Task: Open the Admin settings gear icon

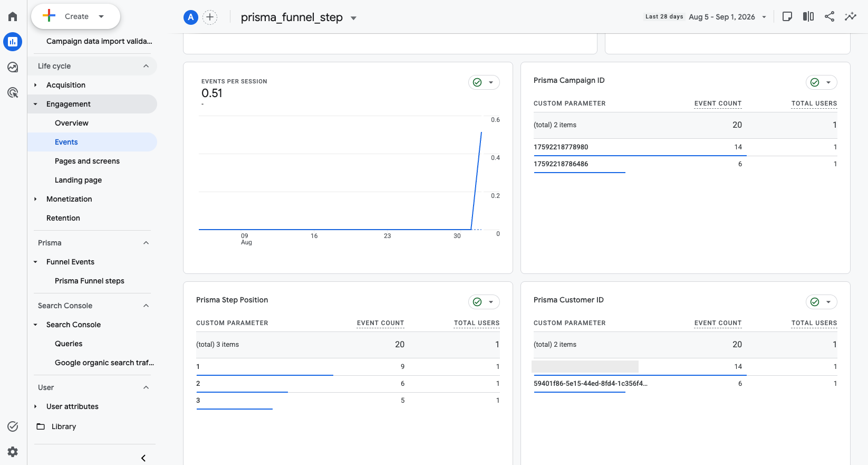Action: (x=13, y=451)
